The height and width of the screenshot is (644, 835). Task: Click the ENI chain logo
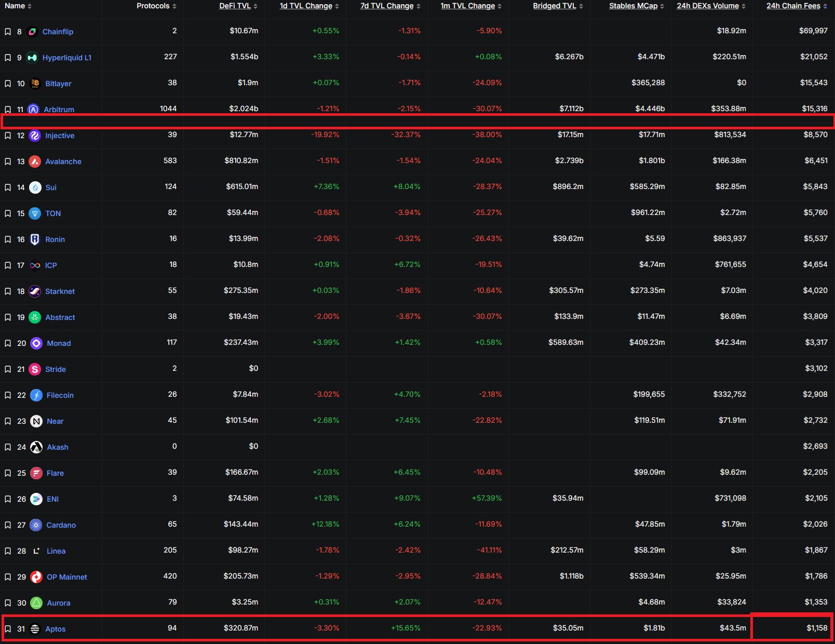[x=36, y=499]
